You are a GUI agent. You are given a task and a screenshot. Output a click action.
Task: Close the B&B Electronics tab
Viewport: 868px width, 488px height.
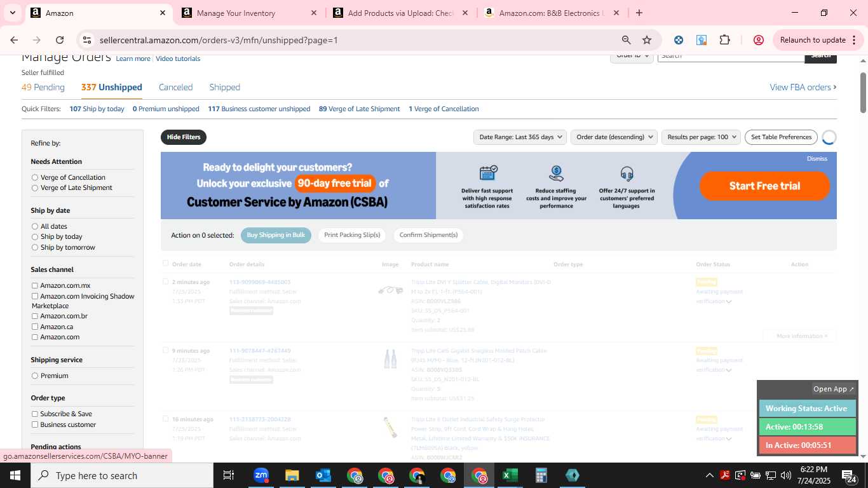[x=616, y=13]
